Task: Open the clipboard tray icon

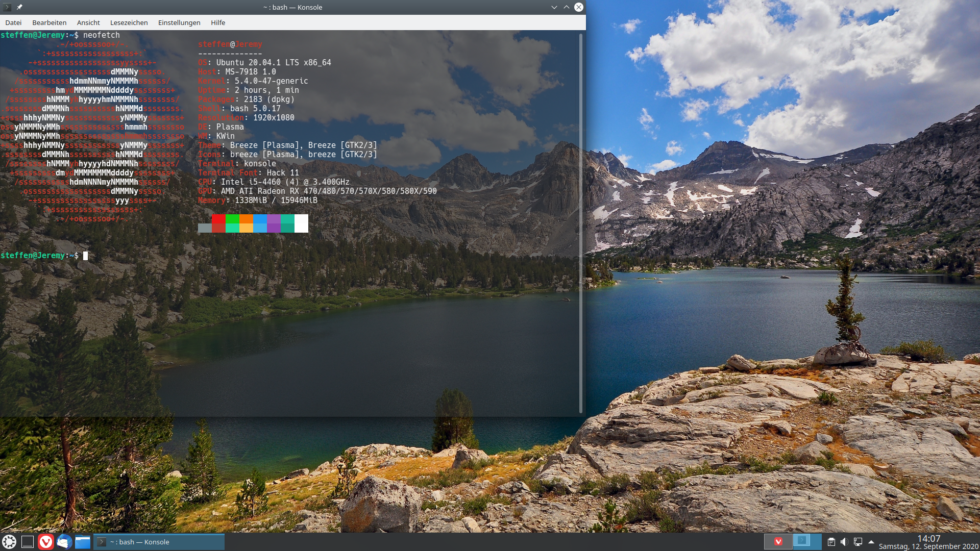Action: point(831,542)
